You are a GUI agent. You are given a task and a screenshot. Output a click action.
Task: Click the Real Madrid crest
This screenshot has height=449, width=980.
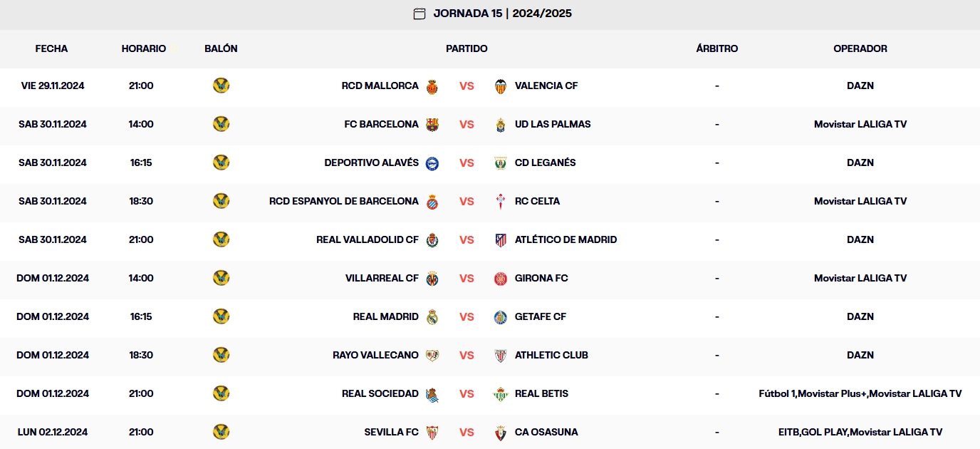coord(433,316)
